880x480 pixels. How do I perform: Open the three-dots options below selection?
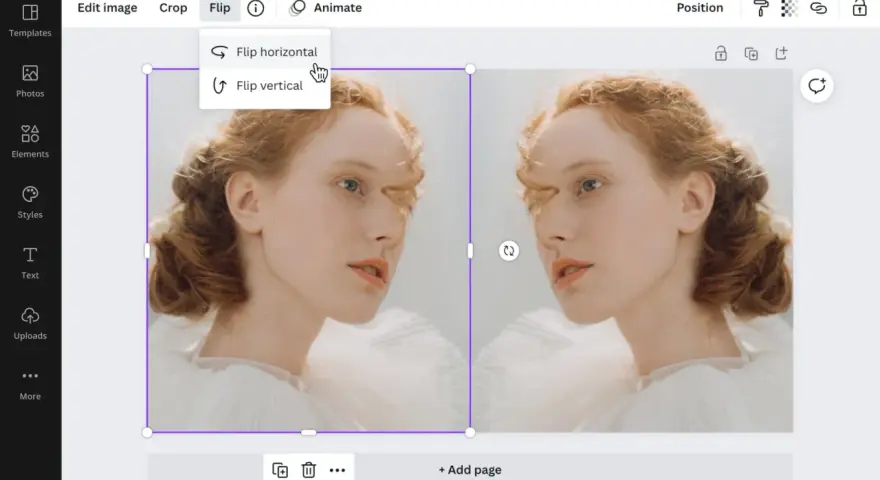click(337, 470)
